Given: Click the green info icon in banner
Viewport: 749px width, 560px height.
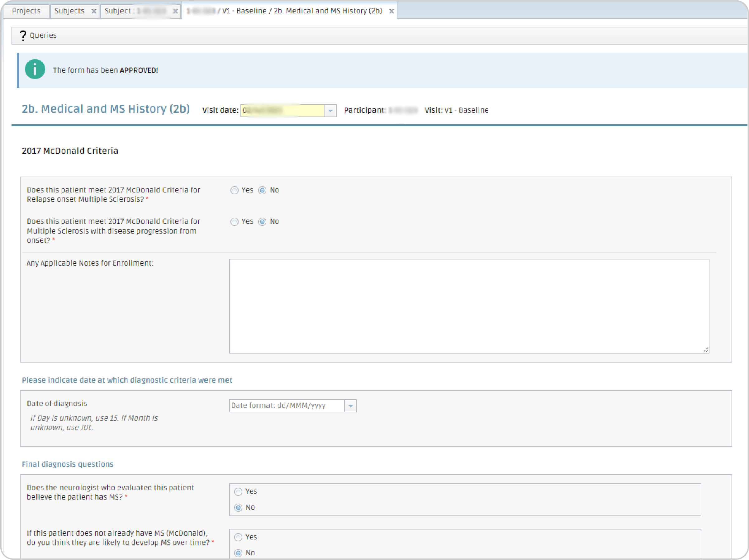Looking at the screenshot, I should point(35,69).
